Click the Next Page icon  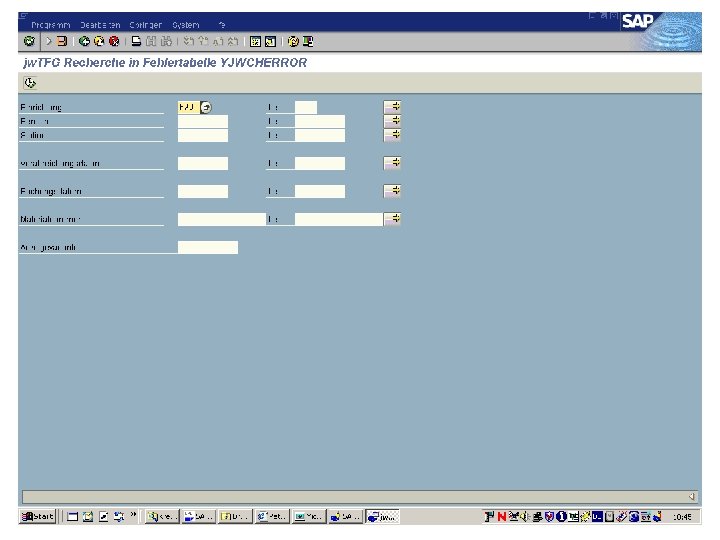coord(218,41)
